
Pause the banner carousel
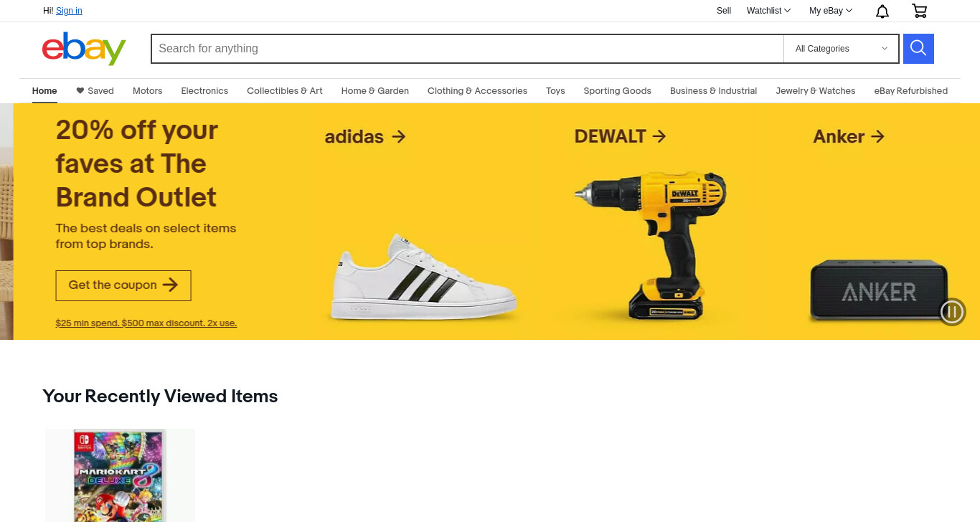click(953, 312)
